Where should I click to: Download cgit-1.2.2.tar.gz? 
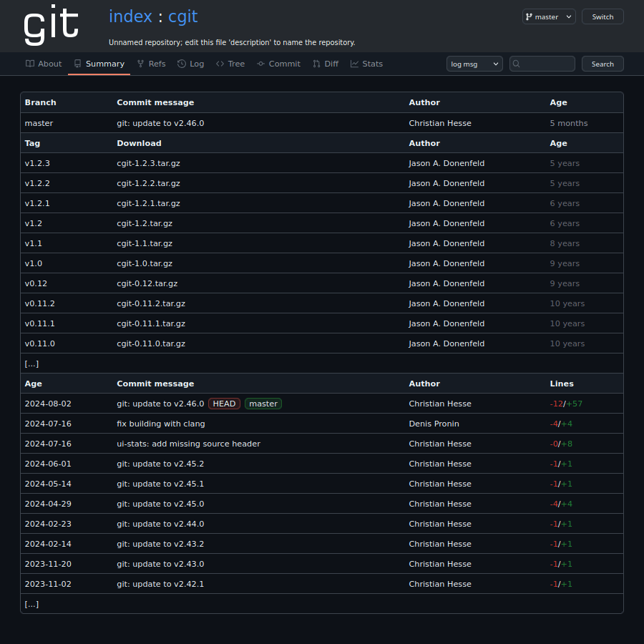click(148, 183)
